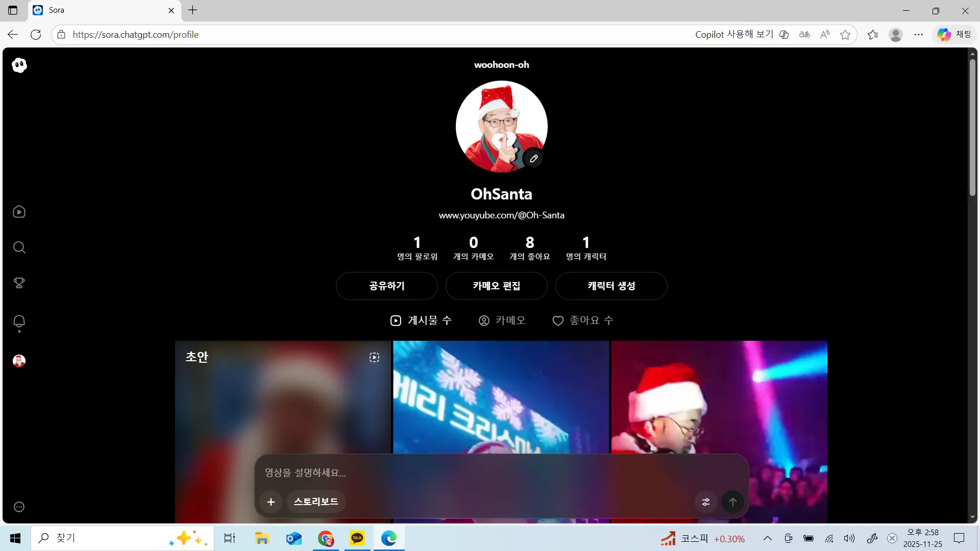Click the Sora logo icon
Image resolution: width=980 pixels, height=551 pixels.
[x=19, y=65]
